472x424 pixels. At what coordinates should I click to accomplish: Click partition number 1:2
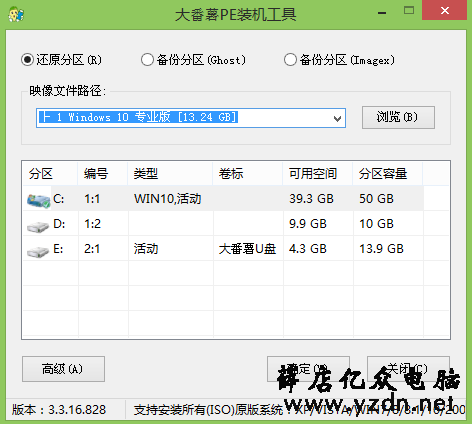point(92,224)
